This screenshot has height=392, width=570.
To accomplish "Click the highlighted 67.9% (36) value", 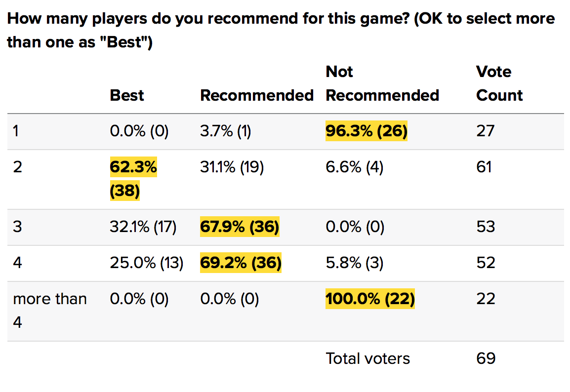I will (240, 227).
